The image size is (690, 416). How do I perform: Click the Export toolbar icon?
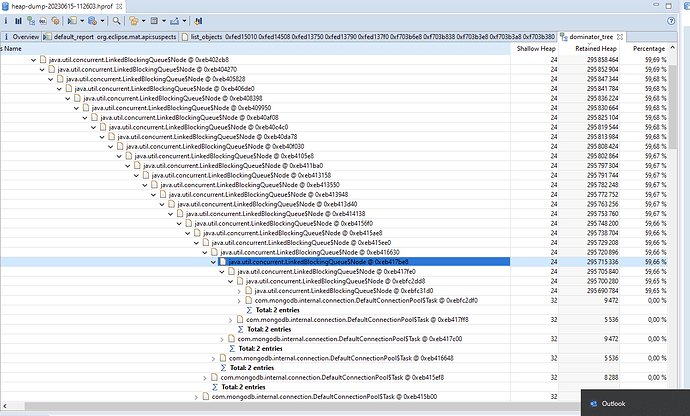click(x=173, y=20)
